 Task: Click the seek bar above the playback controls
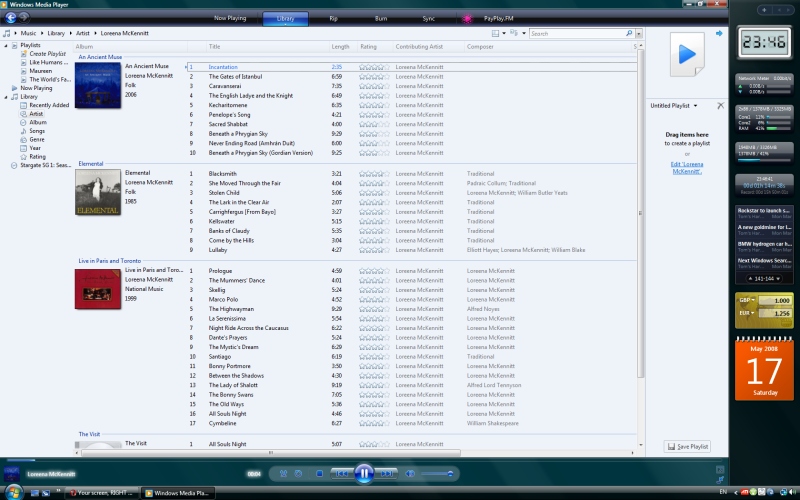pyautogui.click(x=364, y=460)
